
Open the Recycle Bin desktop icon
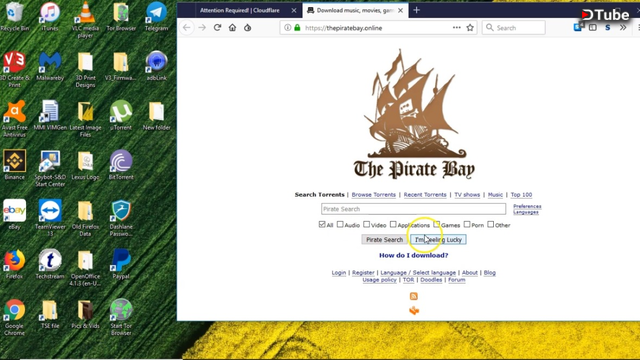pos(14,16)
